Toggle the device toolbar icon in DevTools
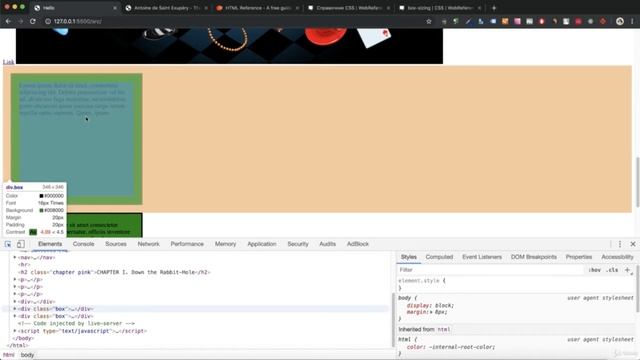The image size is (640, 360). point(20,244)
